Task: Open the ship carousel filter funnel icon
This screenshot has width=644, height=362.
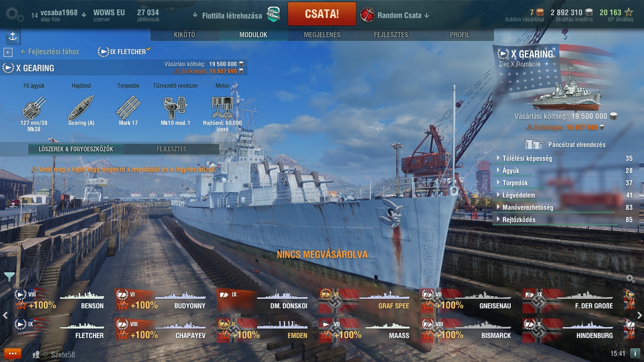Action: click(x=9, y=277)
